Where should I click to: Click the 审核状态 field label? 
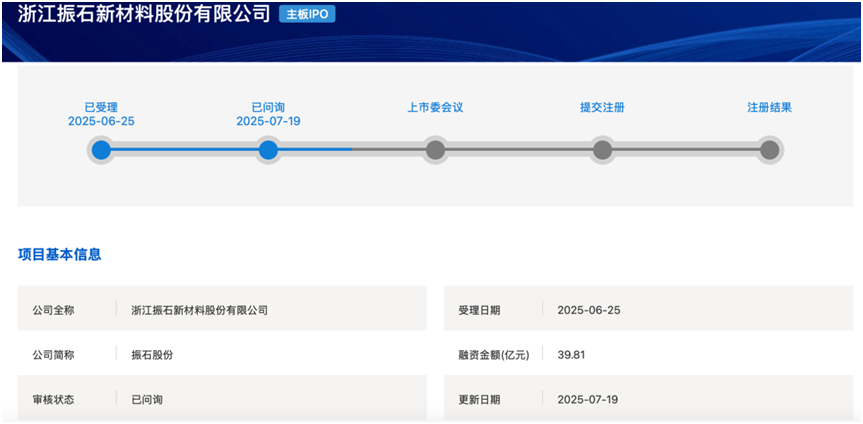point(53,400)
